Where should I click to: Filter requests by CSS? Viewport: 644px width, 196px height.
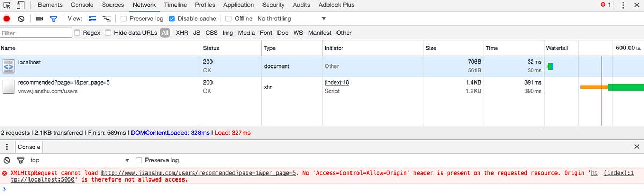click(211, 33)
